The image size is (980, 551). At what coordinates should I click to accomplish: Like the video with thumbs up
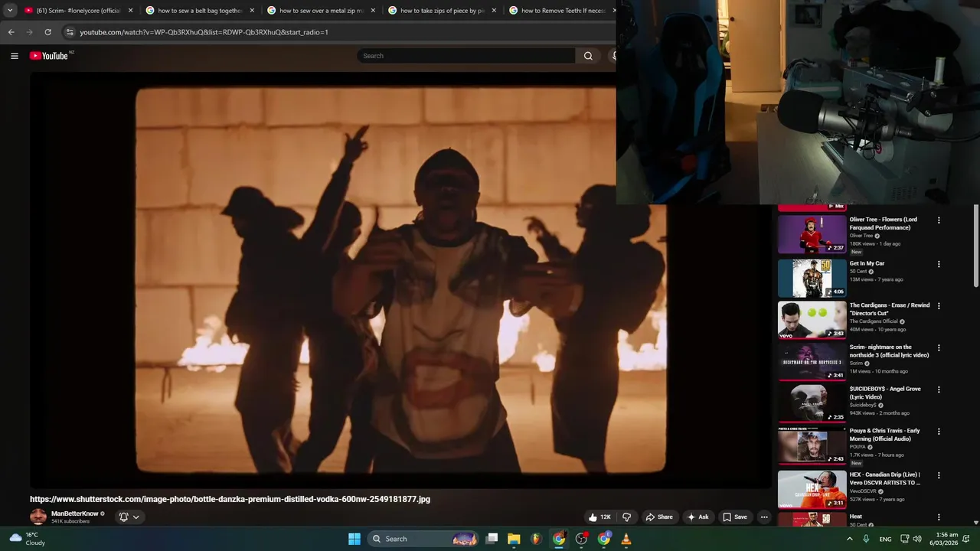coord(599,517)
